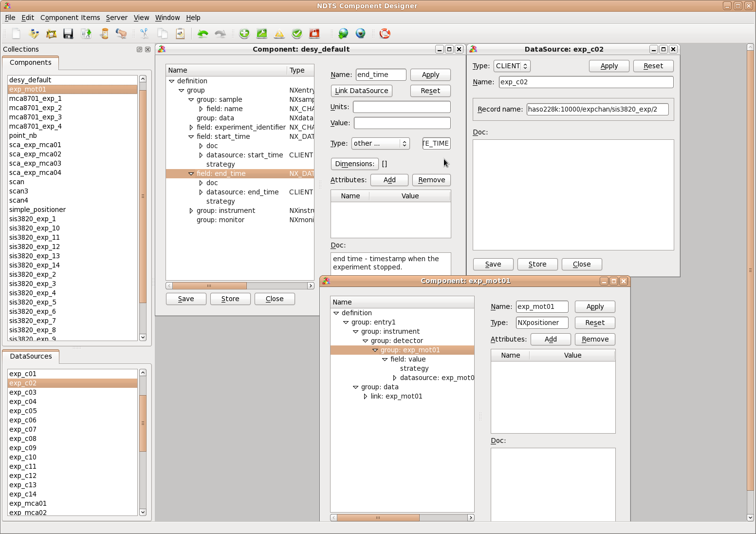Image resolution: width=756 pixels, height=534 pixels.
Task: Switch to the DataSources tab
Action: point(31,356)
